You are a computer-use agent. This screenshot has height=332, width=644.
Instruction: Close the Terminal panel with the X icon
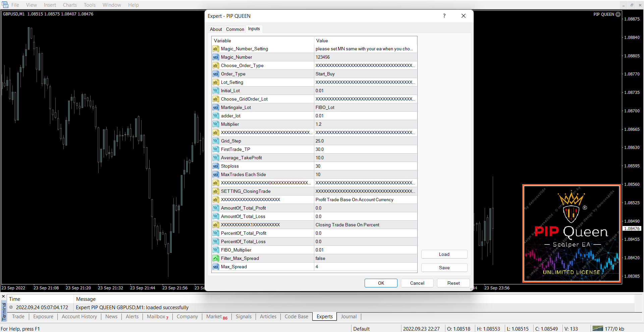pyautogui.click(x=3, y=296)
